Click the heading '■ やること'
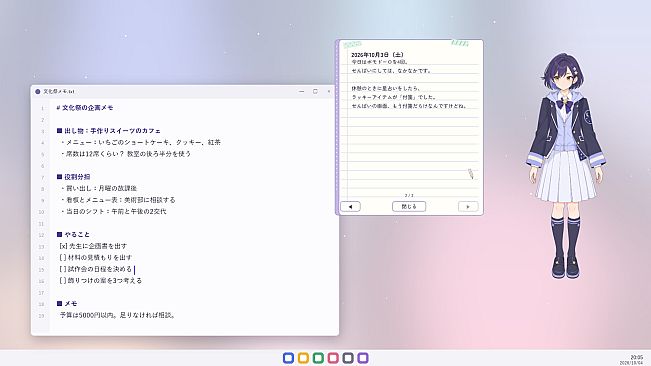Screen dimensions: 651x366 coord(73,234)
